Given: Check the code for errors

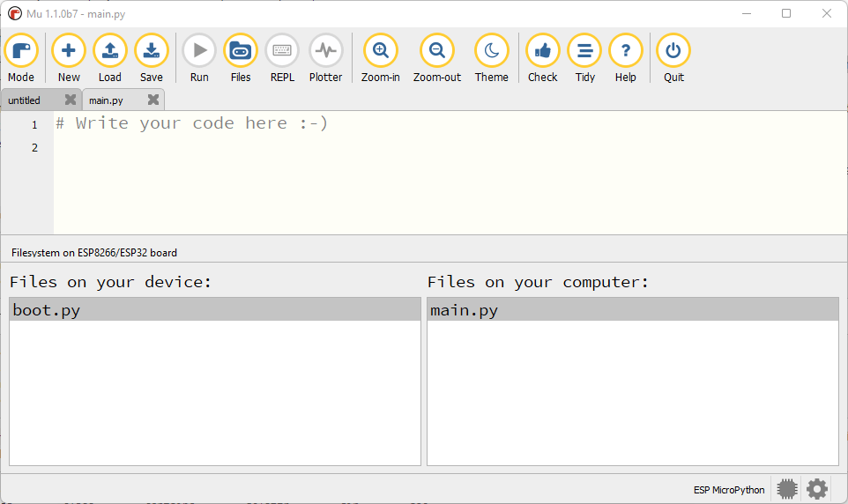Looking at the screenshot, I should (x=542, y=58).
